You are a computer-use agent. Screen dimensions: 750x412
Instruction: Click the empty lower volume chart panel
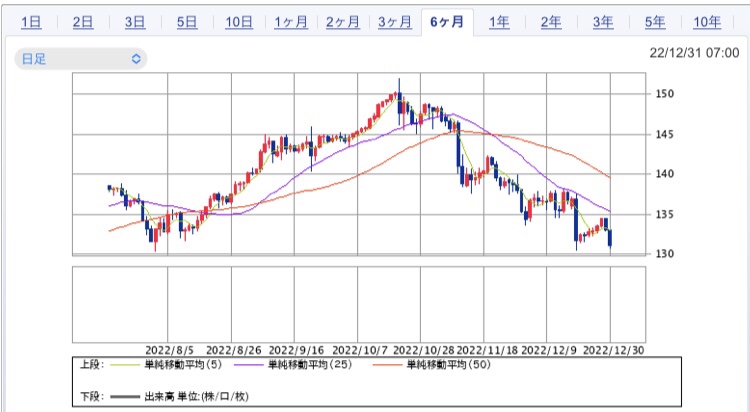(355, 304)
